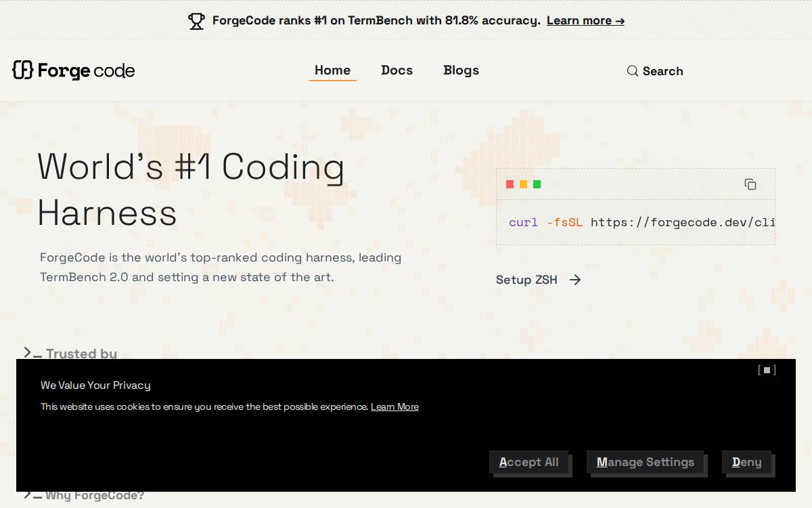Click the yellow terminal window dot

coord(523,184)
